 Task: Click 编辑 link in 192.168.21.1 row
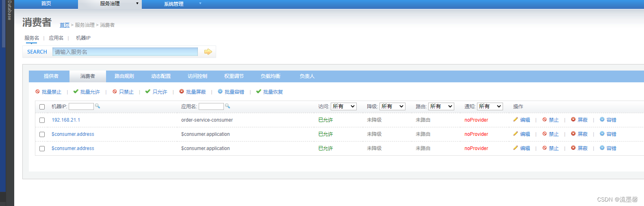pos(525,120)
